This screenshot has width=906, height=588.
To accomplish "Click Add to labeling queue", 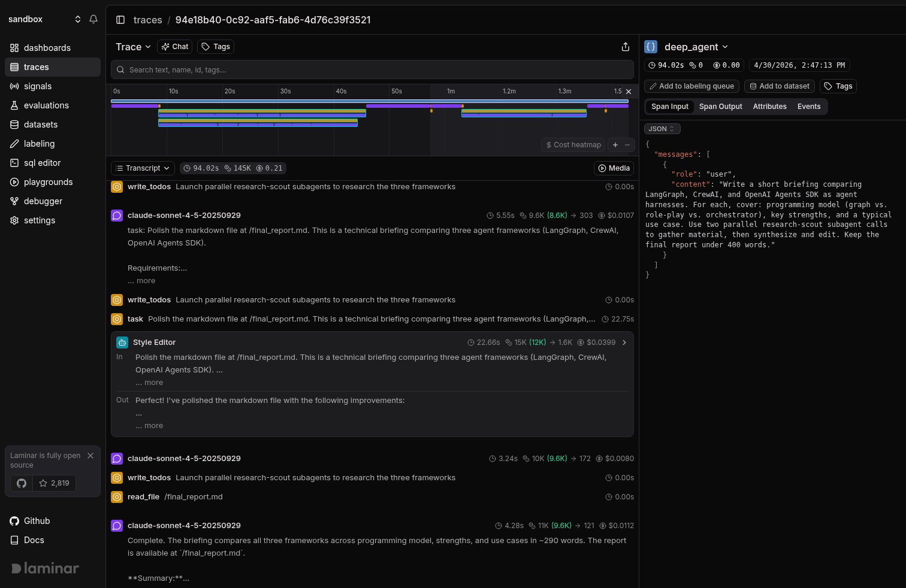I will pos(691,86).
